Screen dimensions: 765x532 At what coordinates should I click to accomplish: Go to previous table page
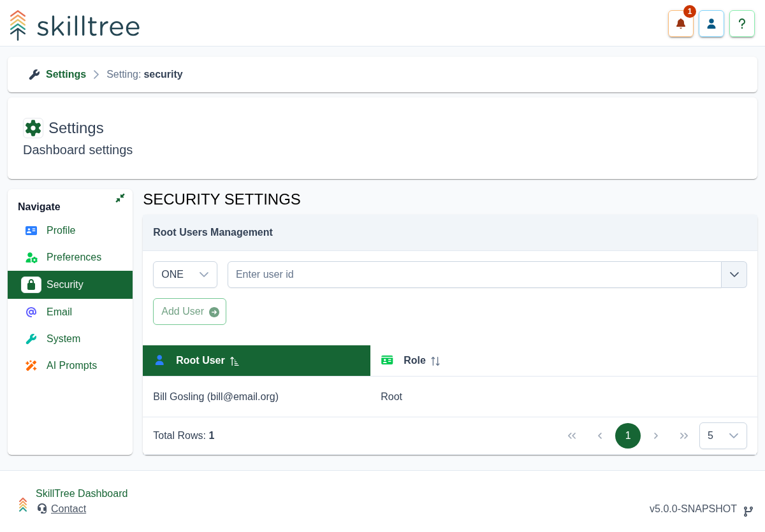(600, 436)
